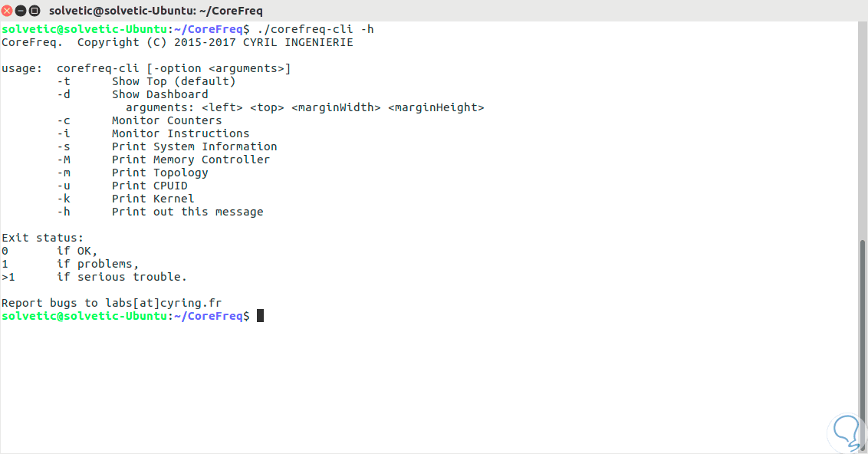Minimize the terminal window
The width and height of the screenshot is (868, 454).
click(21, 11)
